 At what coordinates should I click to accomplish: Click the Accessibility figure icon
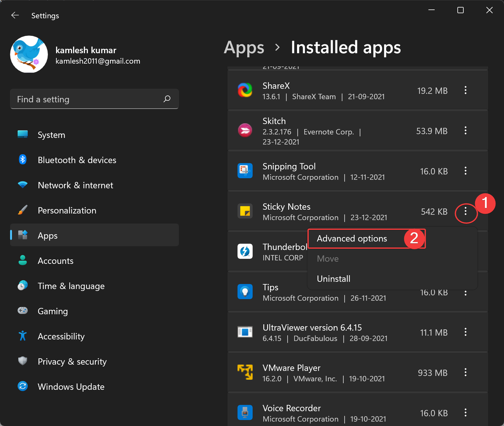pos(23,336)
